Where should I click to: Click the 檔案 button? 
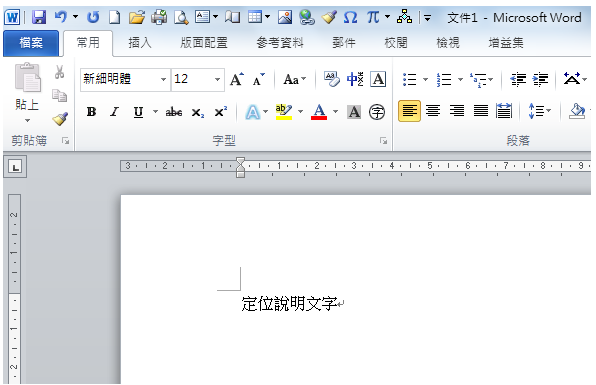tap(31, 43)
